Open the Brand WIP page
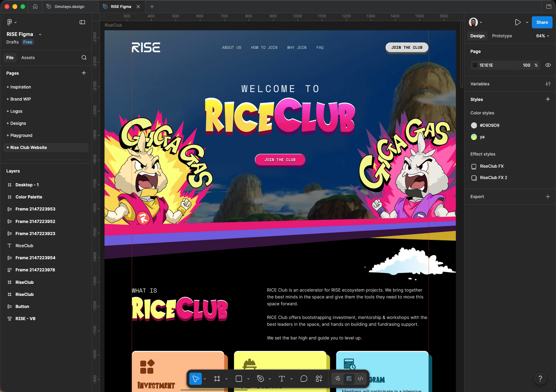556x392 pixels. [46, 99]
